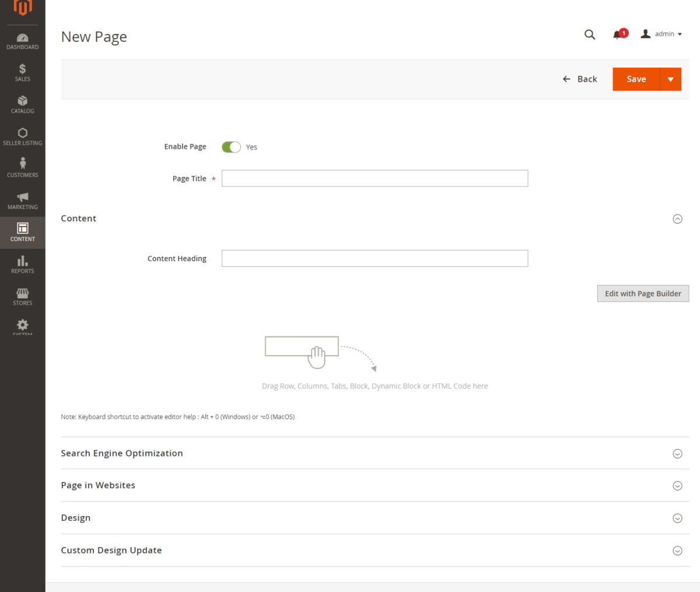Click the orange Save button
The width and height of the screenshot is (700, 592).
[636, 79]
